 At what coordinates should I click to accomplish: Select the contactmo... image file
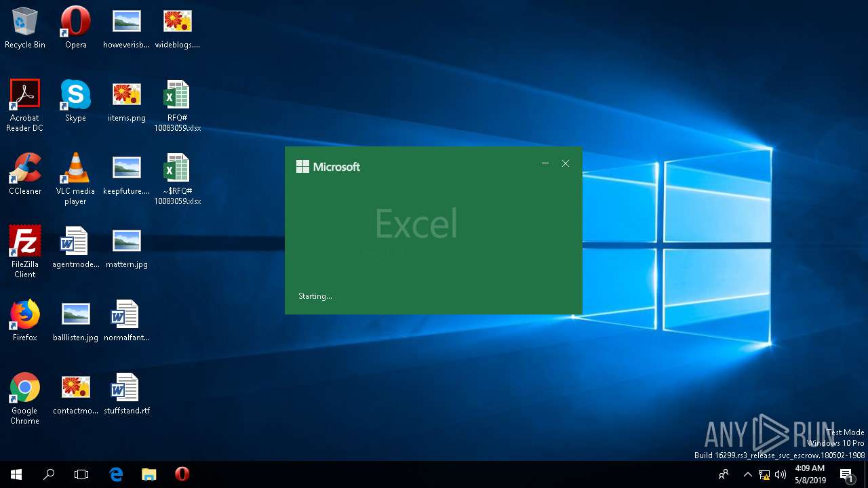[x=75, y=394]
